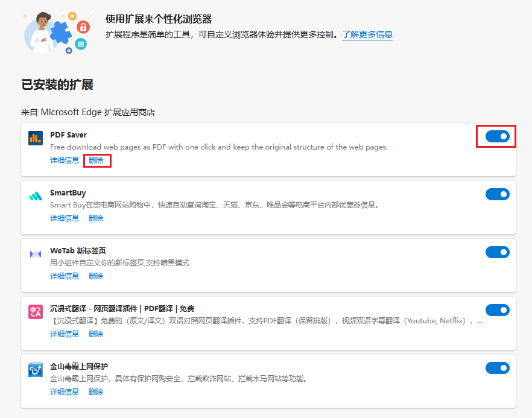Click 删除 to remove PDF Saver

tap(97, 160)
